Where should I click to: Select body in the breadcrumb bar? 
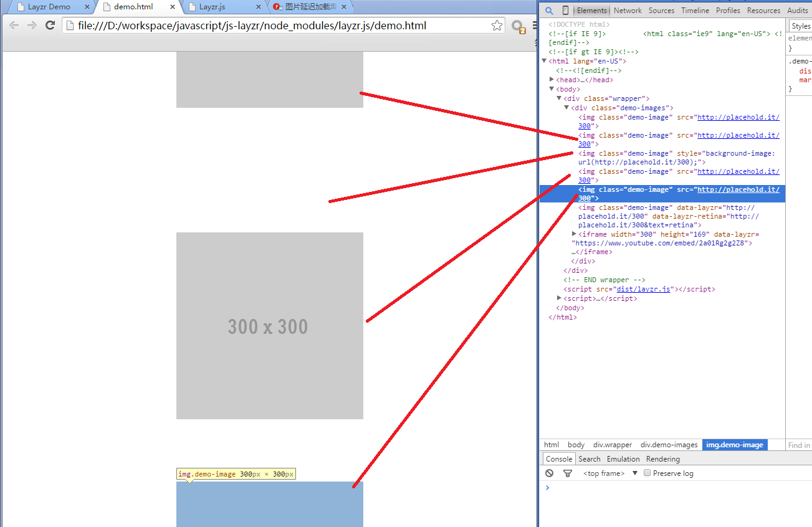coord(576,445)
